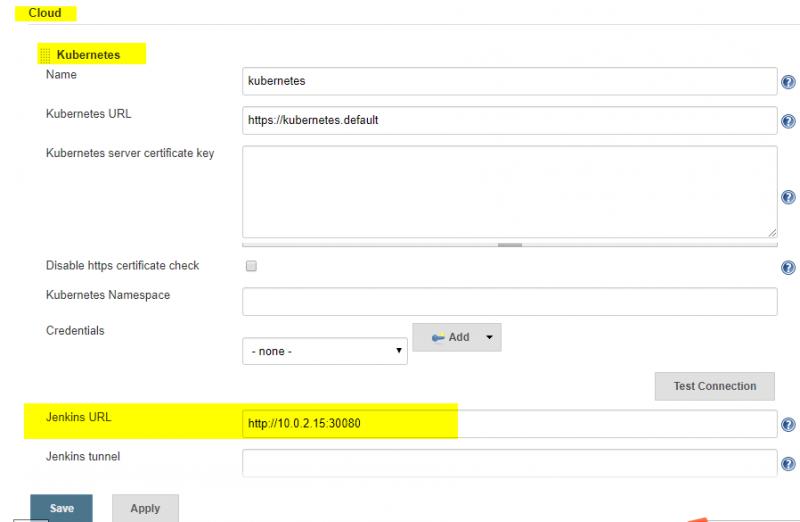The width and height of the screenshot is (800, 522).
Task: Click the Kubernetes section drag handle
Action: 45,55
